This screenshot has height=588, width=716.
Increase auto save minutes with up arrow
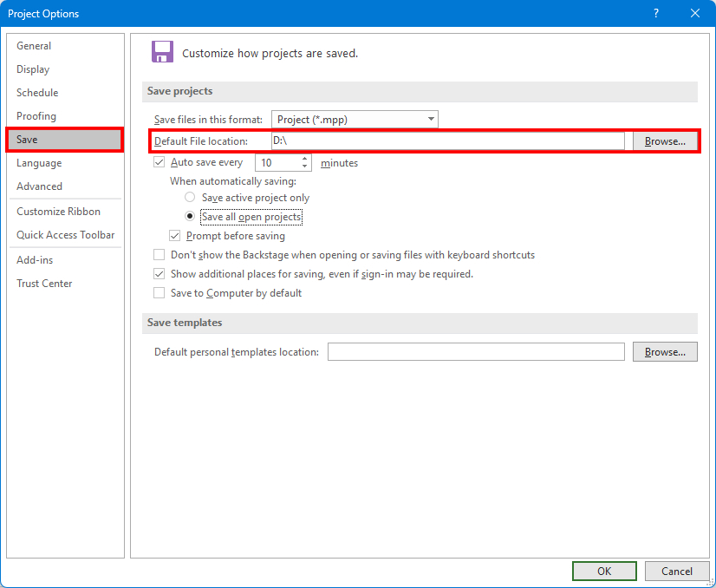303,159
